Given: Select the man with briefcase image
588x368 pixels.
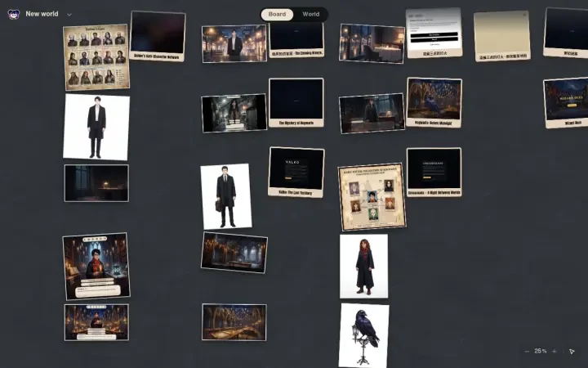Looking at the screenshot, I should (226, 196).
